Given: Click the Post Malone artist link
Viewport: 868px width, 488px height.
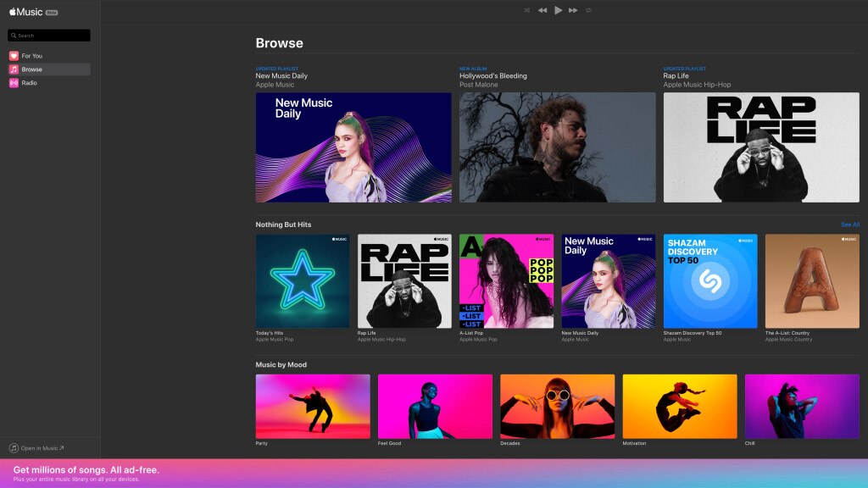Looking at the screenshot, I should pos(479,85).
